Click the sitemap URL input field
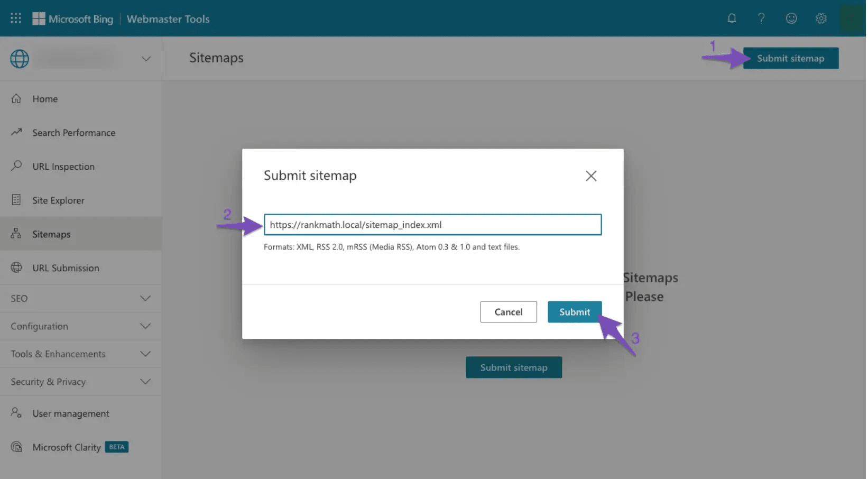868x479 pixels. [432, 224]
